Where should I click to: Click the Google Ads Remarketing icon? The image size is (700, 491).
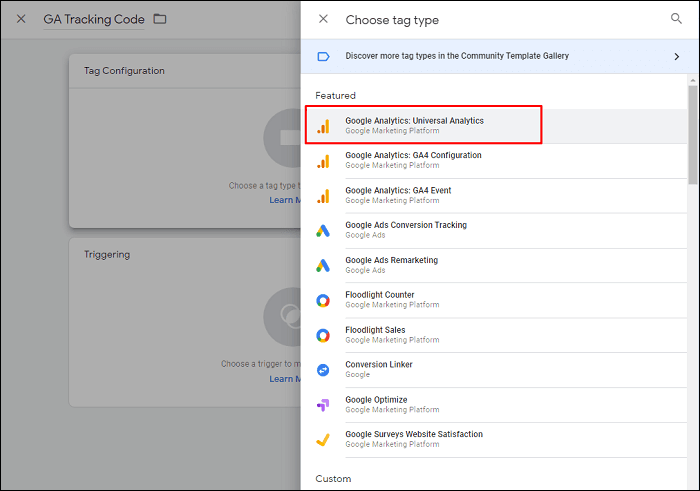323,266
